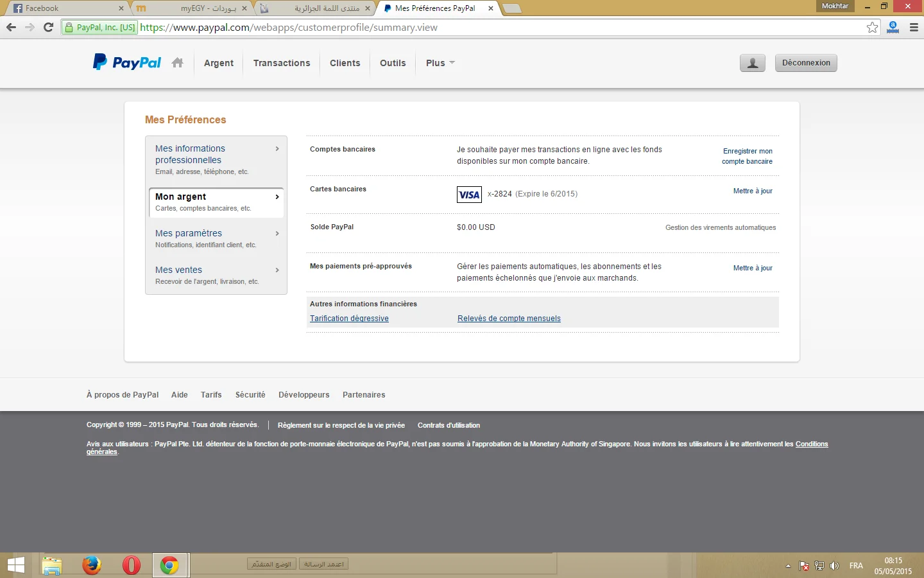Expand the Plus dropdown menu
Image resolution: width=924 pixels, height=578 pixels.
pos(440,63)
